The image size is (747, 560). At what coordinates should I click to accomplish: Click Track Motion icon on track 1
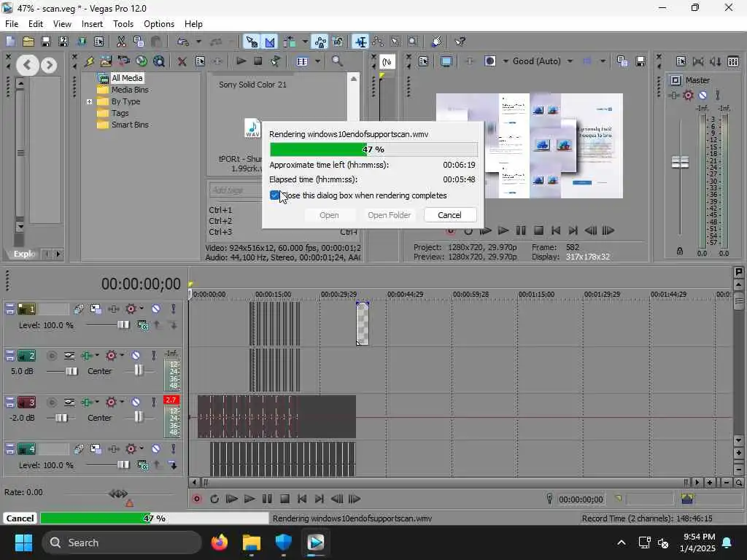96,308
